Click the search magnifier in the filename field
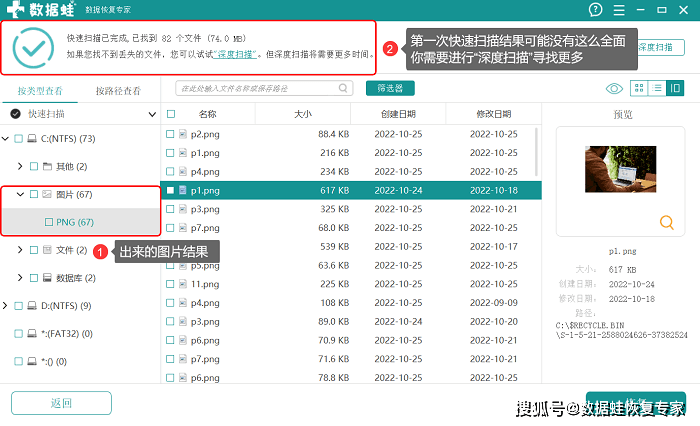The image size is (700, 426). pyautogui.click(x=343, y=88)
